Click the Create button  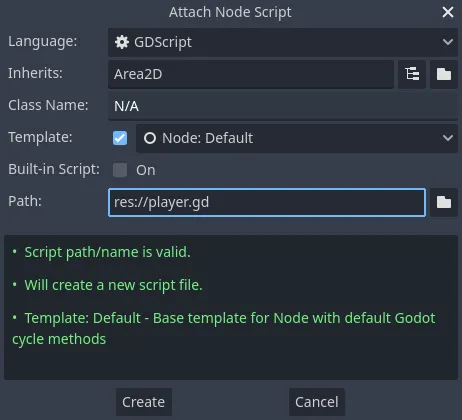click(x=144, y=402)
